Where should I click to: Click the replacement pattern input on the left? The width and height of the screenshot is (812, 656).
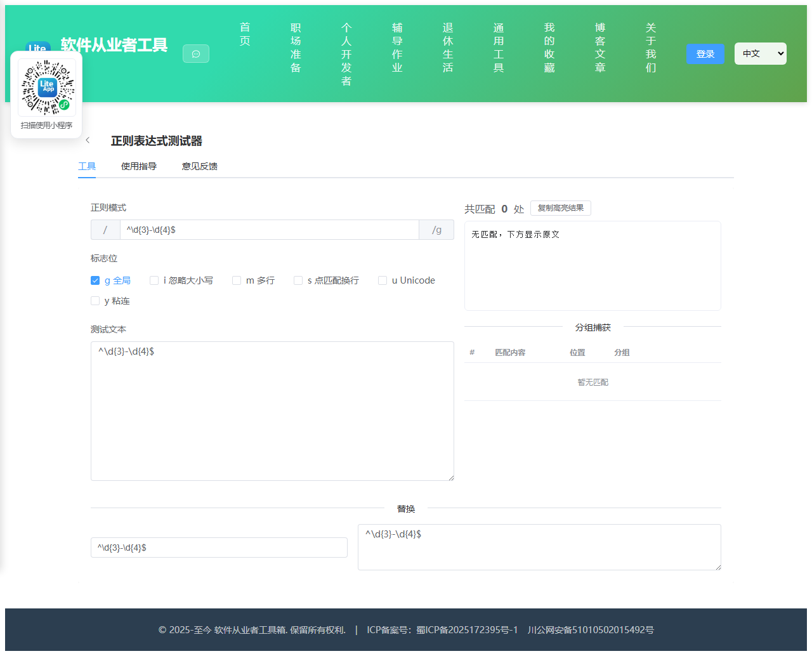pos(219,548)
